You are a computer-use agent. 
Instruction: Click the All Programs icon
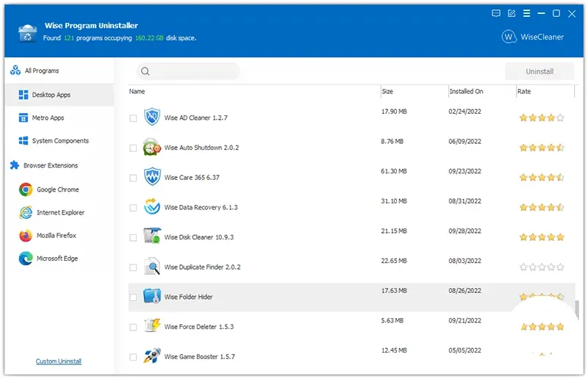coord(15,70)
